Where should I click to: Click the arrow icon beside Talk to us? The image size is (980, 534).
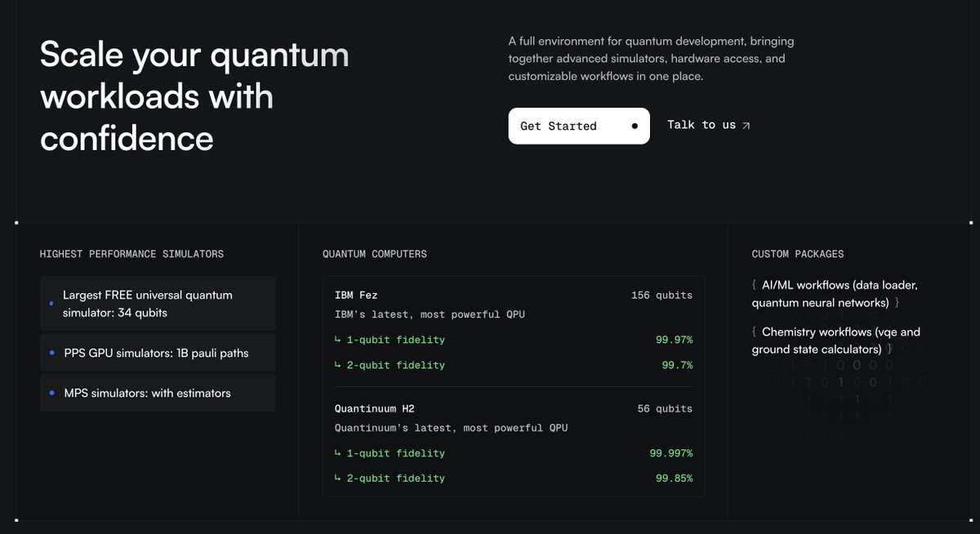click(745, 126)
